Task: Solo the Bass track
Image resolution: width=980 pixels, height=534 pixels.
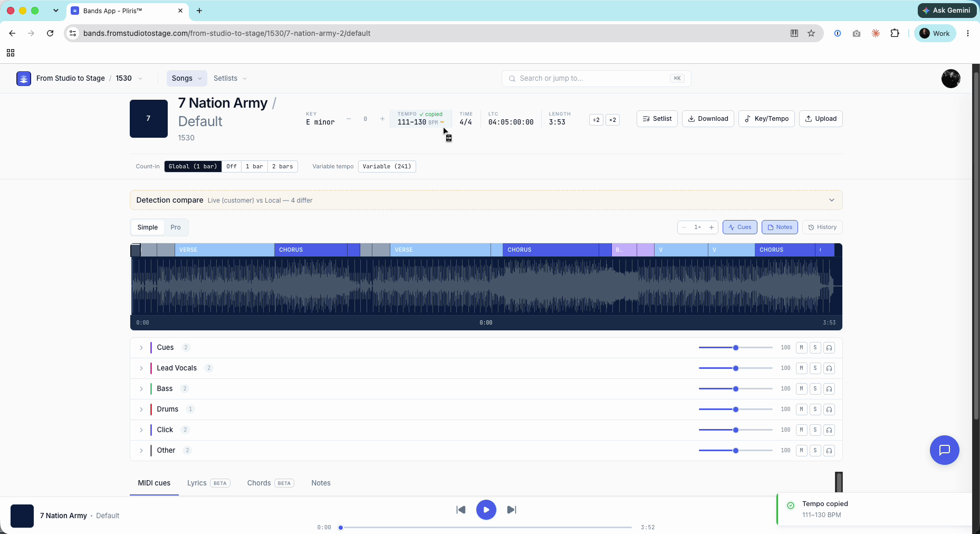Action: click(x=815, y=389)
